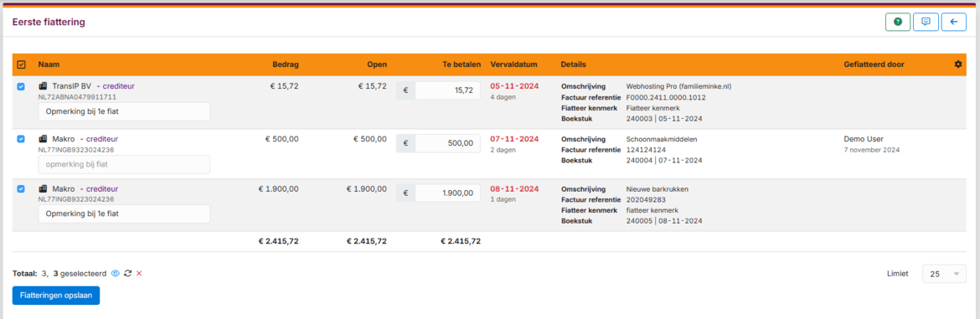Click the 'Gefiatteerd door' column header

pos(874,64)
